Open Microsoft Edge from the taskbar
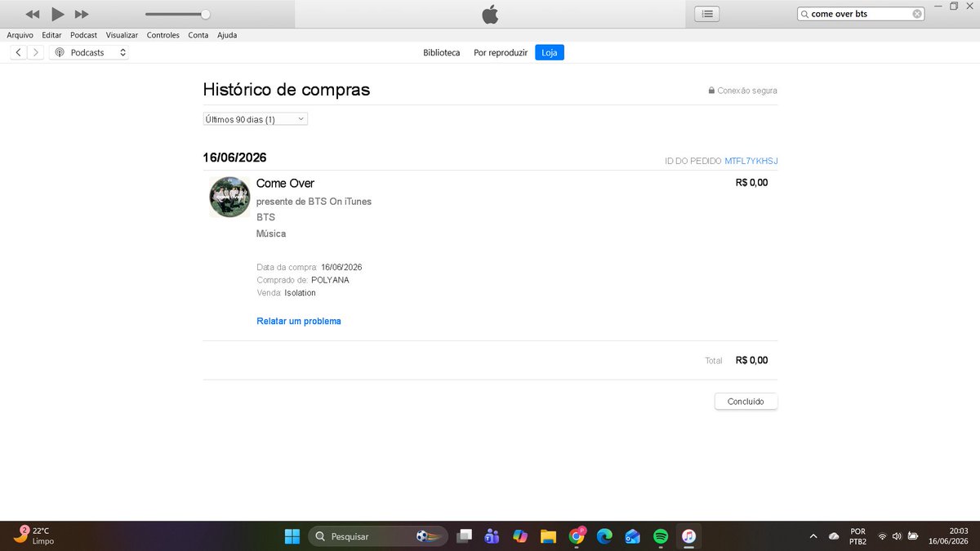This screenshot has height=551, width=980. (604, 536)
